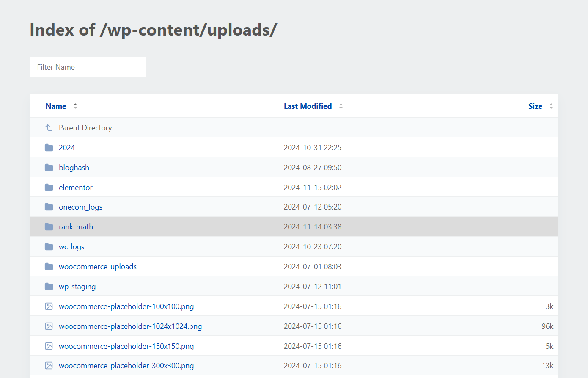Open the Parent Directory entry
588x378 pixels.
pyautogui.click(x=85, y=127)
